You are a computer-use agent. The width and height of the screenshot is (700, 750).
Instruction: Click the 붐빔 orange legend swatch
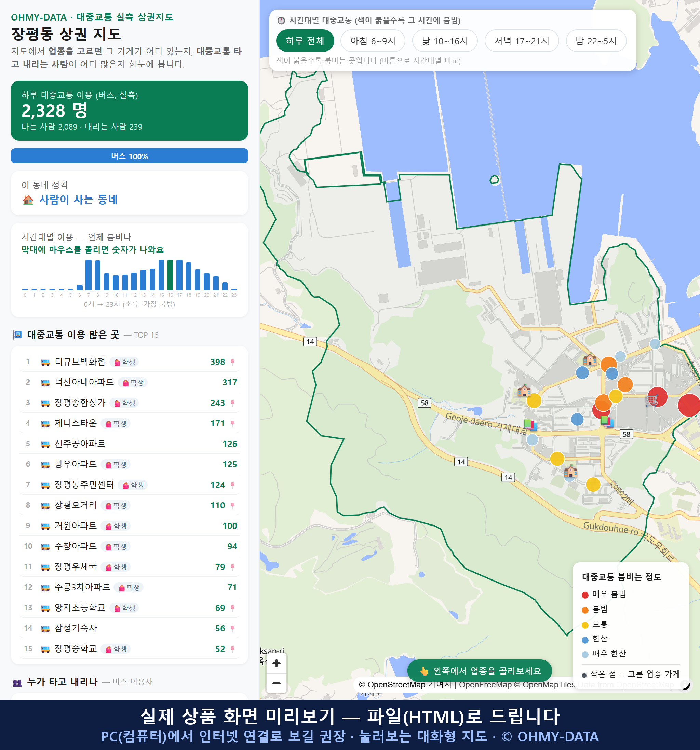click(x=585, y=610)
